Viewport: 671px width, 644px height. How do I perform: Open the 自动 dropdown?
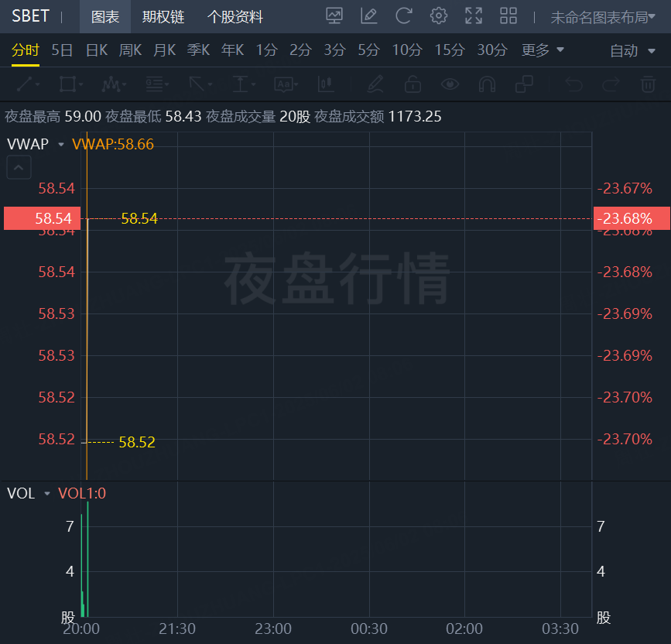click(x=632, y=51)
